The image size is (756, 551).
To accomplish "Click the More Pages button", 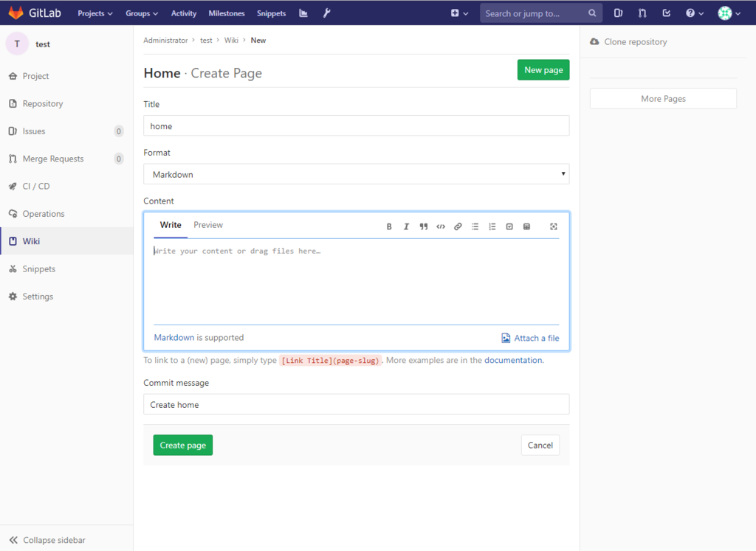I will point(663,99).
